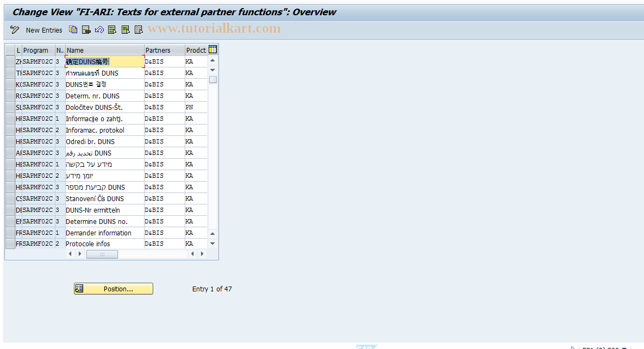This screenshot has width=644, height=349.
Task: Click the table select-all corner cell
Action: [x=10, y=50]
